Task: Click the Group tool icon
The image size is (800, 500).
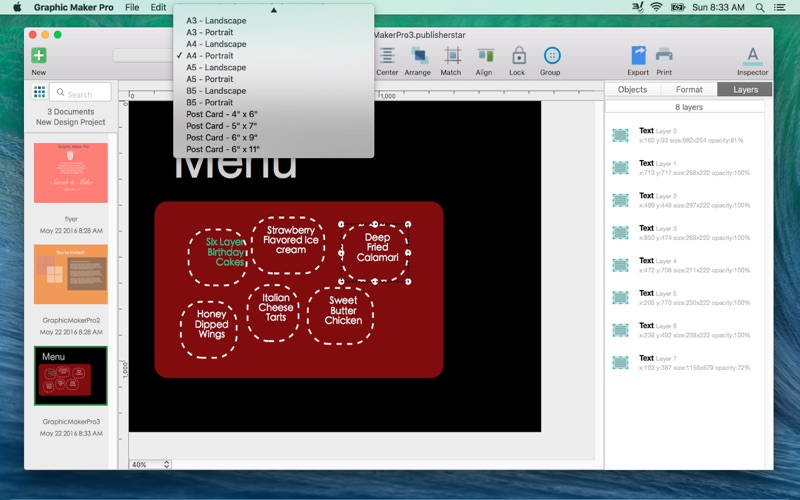Action: pos(552,55)
